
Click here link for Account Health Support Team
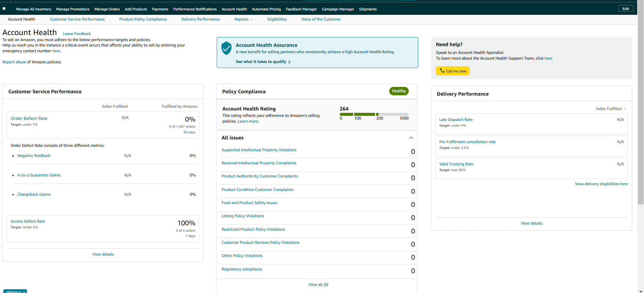tap(548, 58)
